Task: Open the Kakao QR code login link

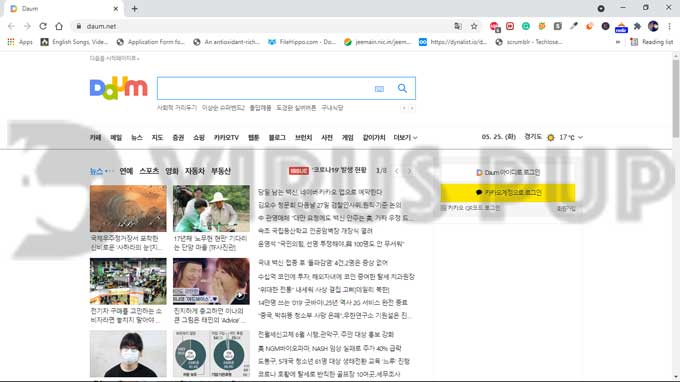Action: [471, 208]
